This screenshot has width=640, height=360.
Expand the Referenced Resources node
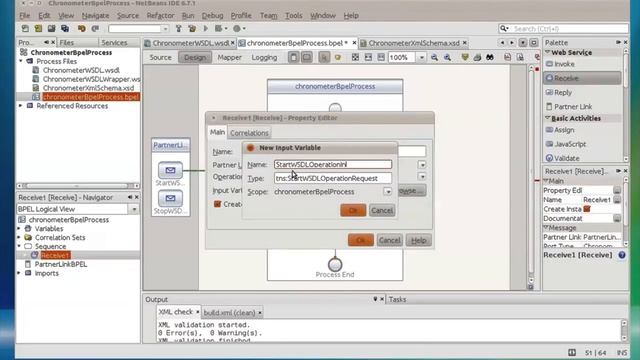point(21,106)
